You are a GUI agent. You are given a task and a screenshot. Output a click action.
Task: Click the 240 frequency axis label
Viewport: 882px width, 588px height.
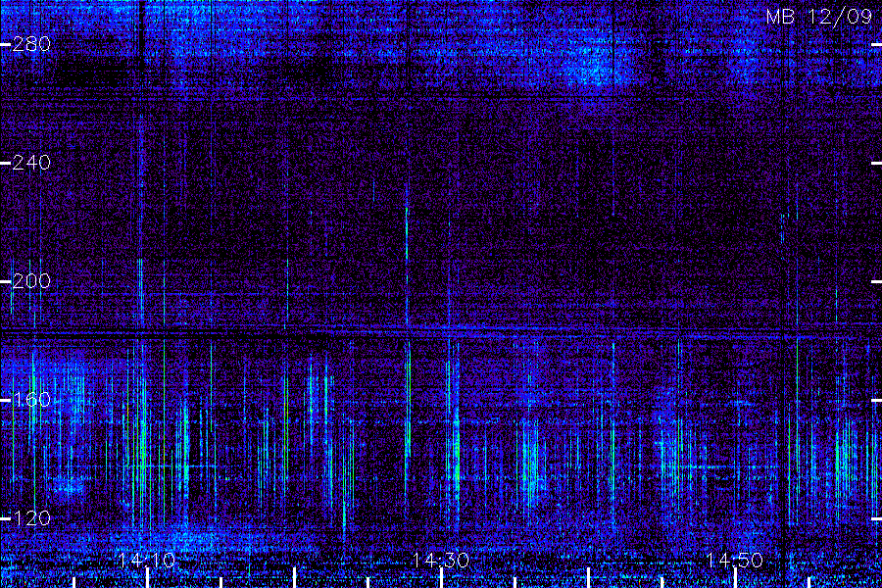(x=31, y=163)
